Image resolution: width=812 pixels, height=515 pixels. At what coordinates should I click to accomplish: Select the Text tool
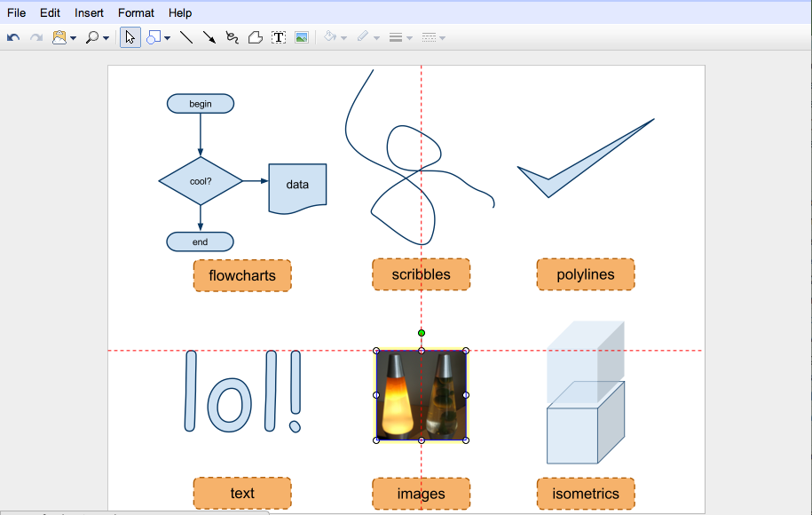tap(278, 36)
